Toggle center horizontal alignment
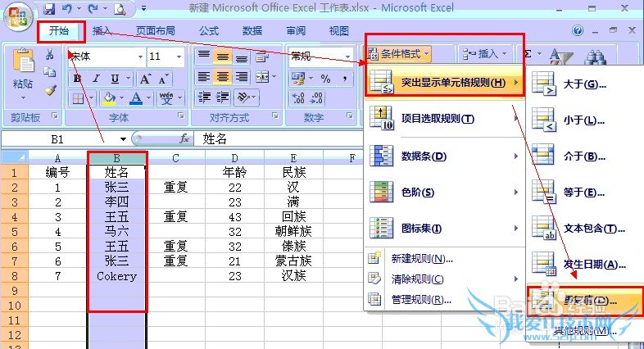This screenshot has height=349, width=644. coord(223,76)
